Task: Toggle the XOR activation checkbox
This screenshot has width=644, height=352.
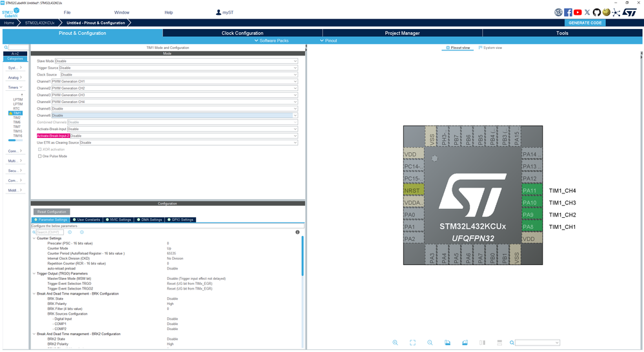Action: pyautogui.click(x=40, y=150)
